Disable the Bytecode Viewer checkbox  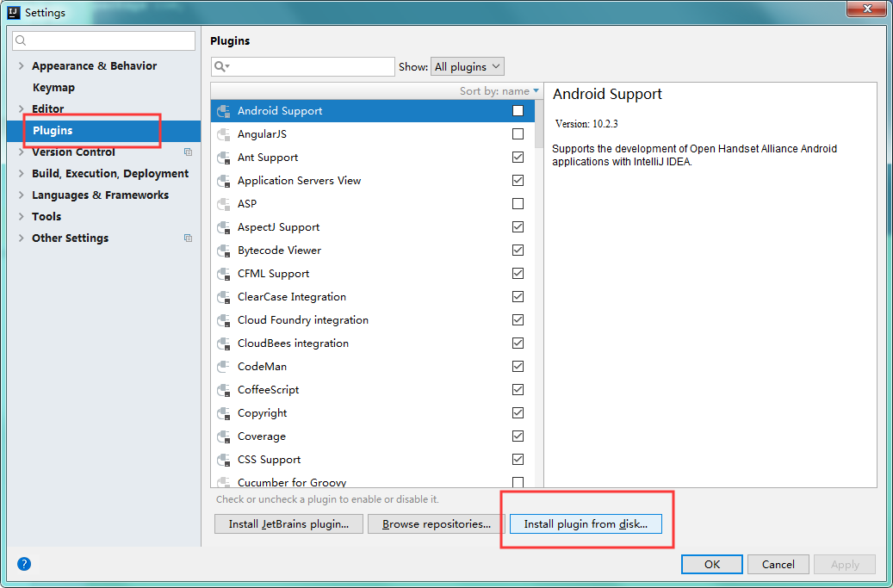click(518, 250)
